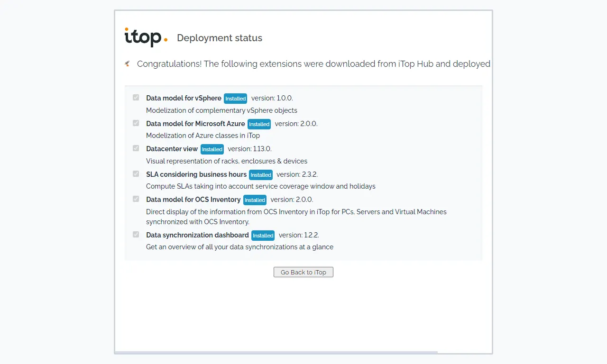Click the Deployment status heading
The width and height of the screenshot is (607, 364).
coord(220,38)
